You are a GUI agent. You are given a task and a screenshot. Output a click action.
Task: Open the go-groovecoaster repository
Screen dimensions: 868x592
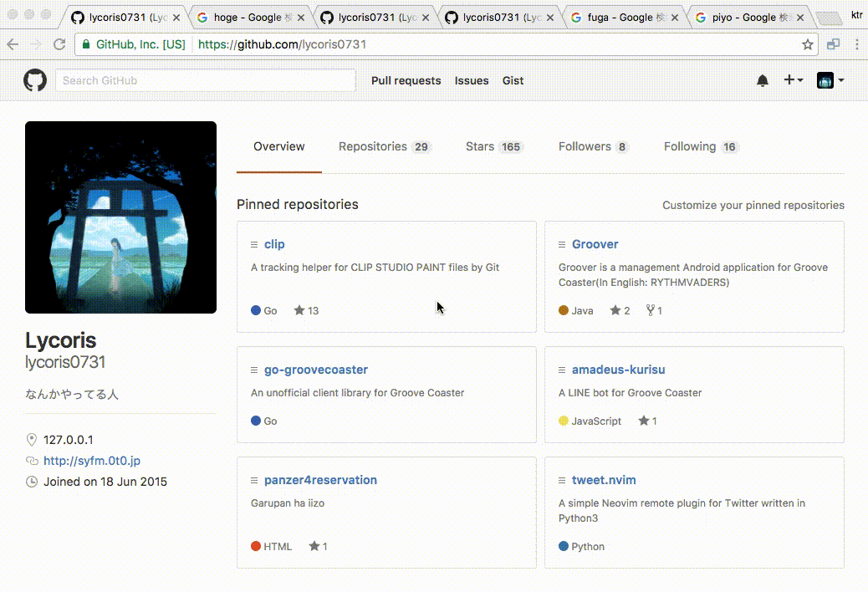tap(316, 370)
